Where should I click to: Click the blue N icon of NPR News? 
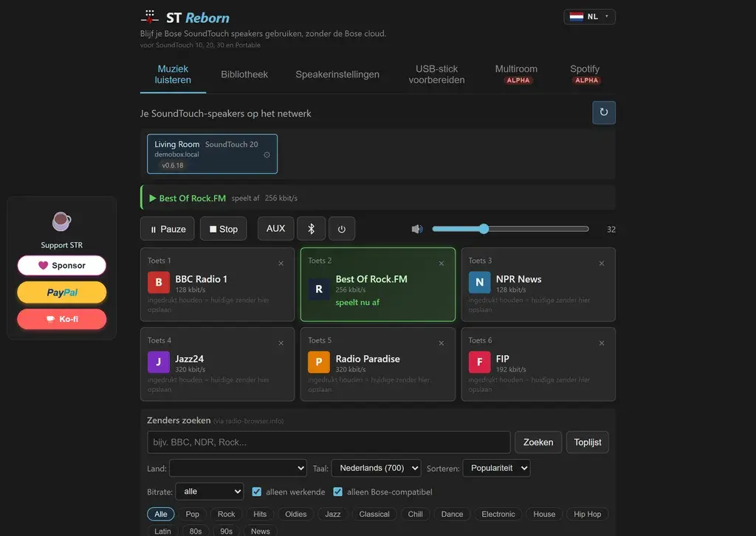pyautogui.click(x=479, y=283)
